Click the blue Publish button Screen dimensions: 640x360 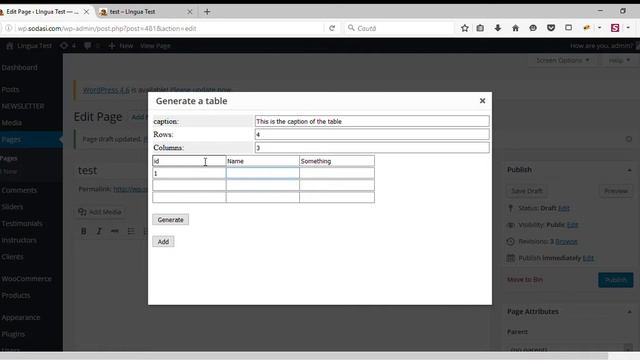[616, 280]
